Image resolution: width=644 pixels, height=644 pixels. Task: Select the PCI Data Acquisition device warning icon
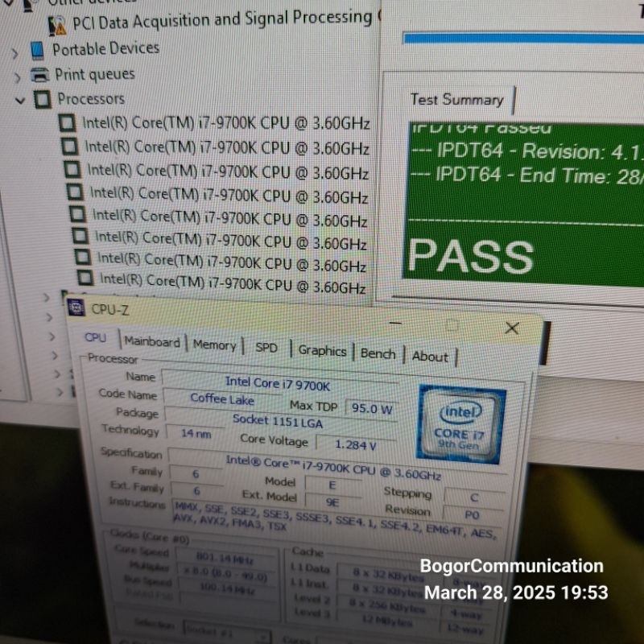pos(56,26)
